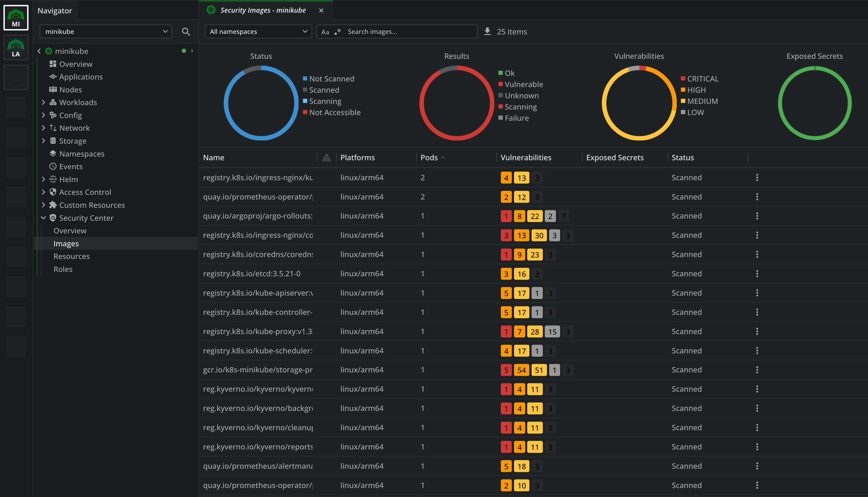The height and width of the screenshot is (497, 868).
Task: Sort table by Pods column header
Action: coord(429,157)
